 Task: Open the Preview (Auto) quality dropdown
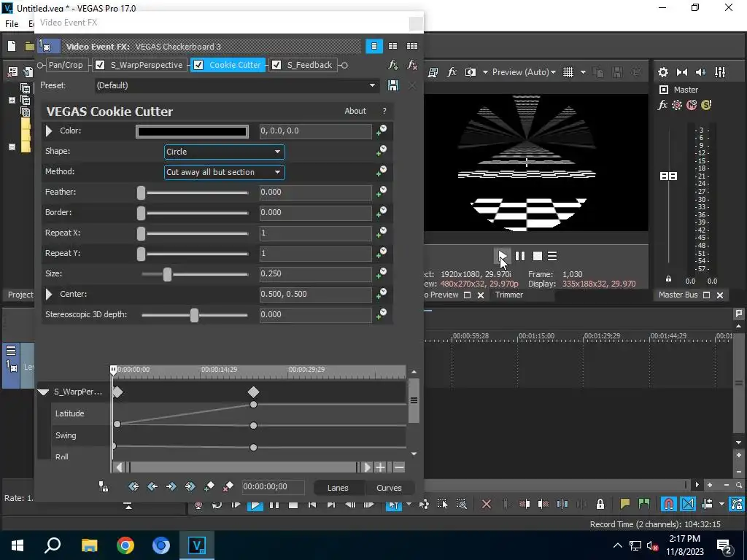[x=524, y=72]
